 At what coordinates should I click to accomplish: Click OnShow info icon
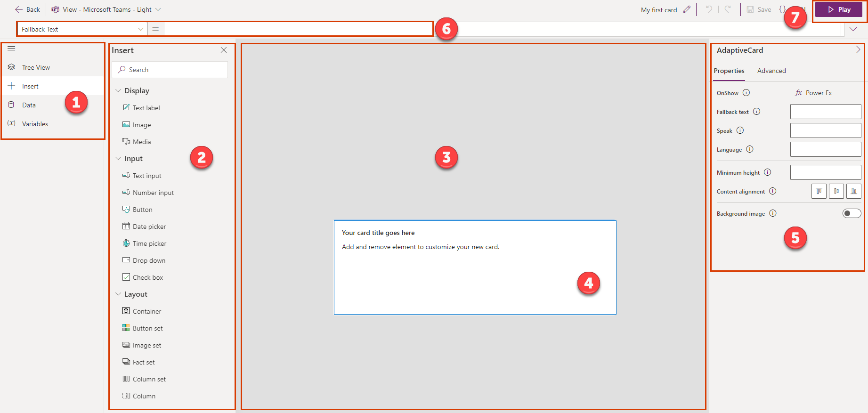click(746, 93)
